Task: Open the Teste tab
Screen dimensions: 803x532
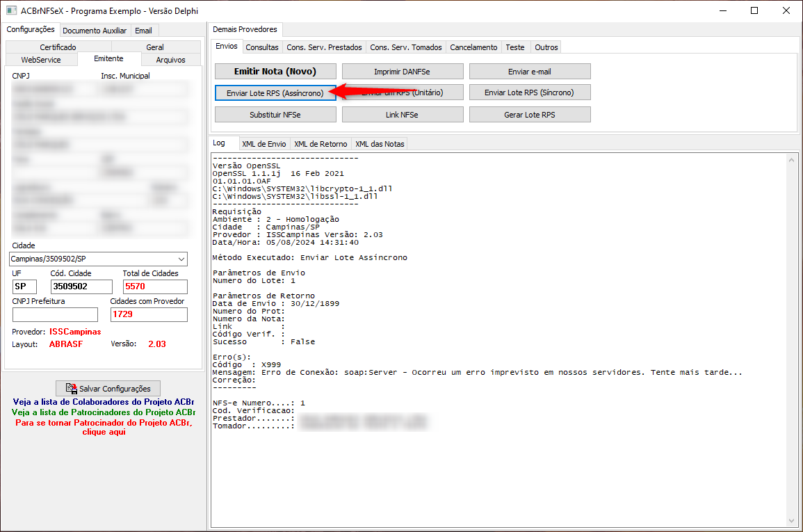Action: point(514,47)
